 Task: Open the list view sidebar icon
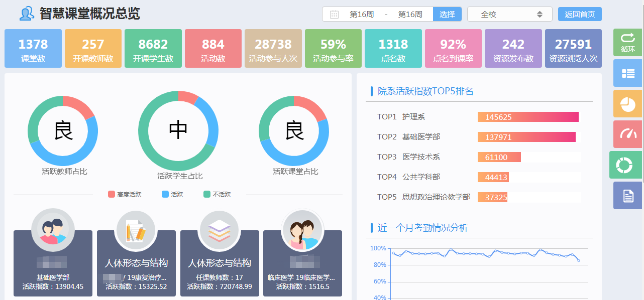coord(627,73)
